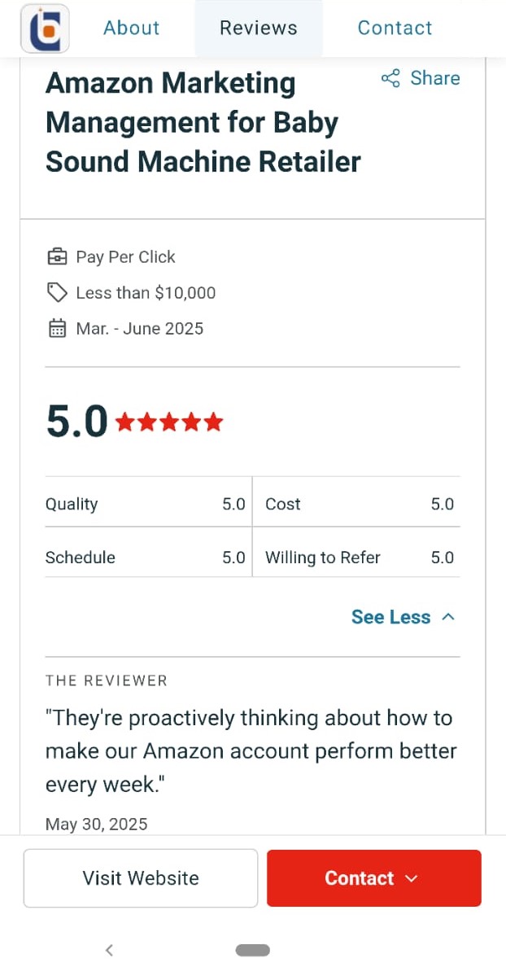The image size is (506, 980).
Task: Tap the Android back arrow
Action: [x=109, y=950]
